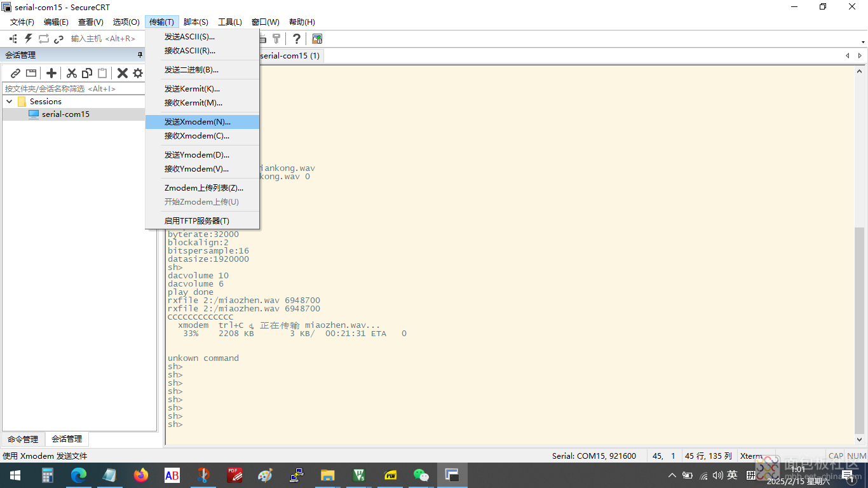The width and height of the screenshot is (868, 488).
Task: Open the 帮助(H) menu
Action: pyautogui.click(x=302, y=22)
